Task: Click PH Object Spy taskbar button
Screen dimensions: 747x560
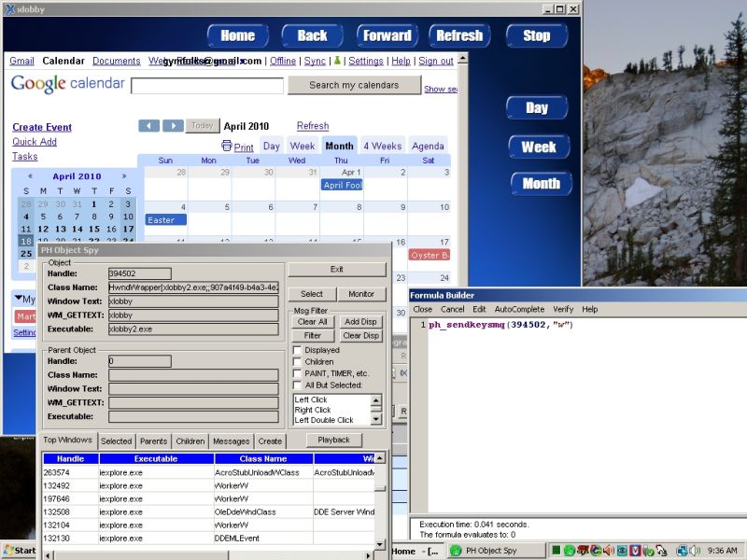Action: click(x=495, y=551)
